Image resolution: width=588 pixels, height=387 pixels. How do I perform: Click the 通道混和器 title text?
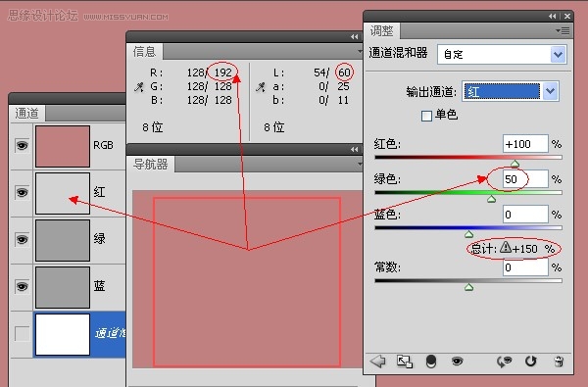398,53
